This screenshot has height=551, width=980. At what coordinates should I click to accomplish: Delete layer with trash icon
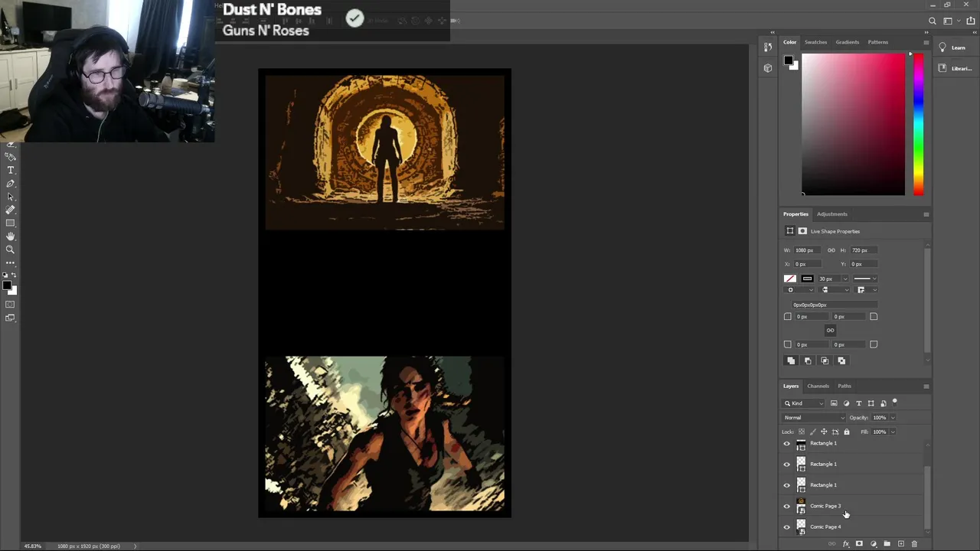(x=914, y=544)
